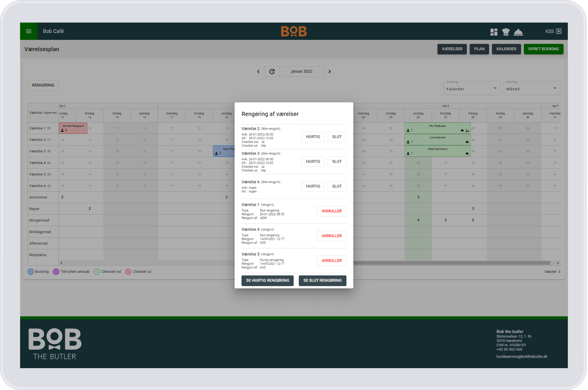Screen dimensions: 588x390
Task: Switch to the KALENDER view
Action: tap(506, 49)
